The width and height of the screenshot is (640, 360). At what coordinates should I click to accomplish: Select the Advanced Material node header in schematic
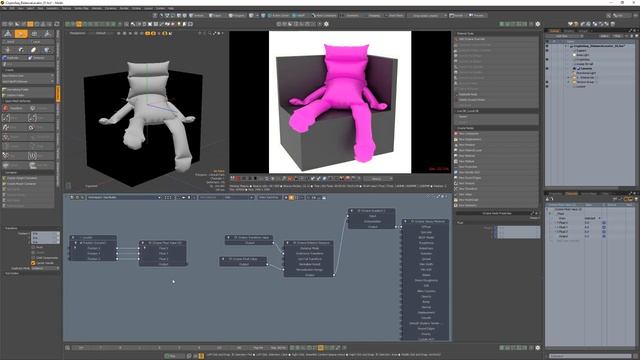425,221
